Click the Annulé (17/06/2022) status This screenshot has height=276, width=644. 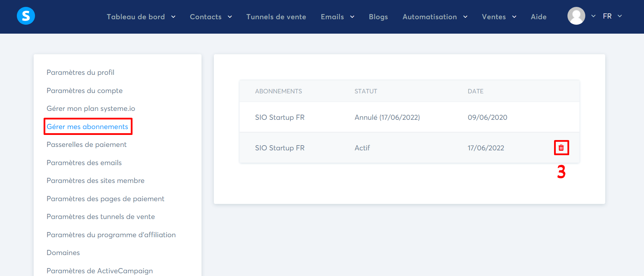[387, 117]
